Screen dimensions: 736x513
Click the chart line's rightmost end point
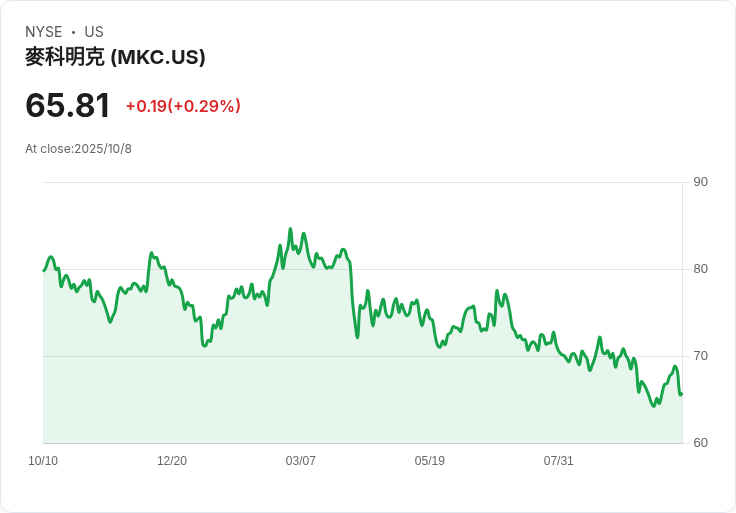(x=682, y=394)
